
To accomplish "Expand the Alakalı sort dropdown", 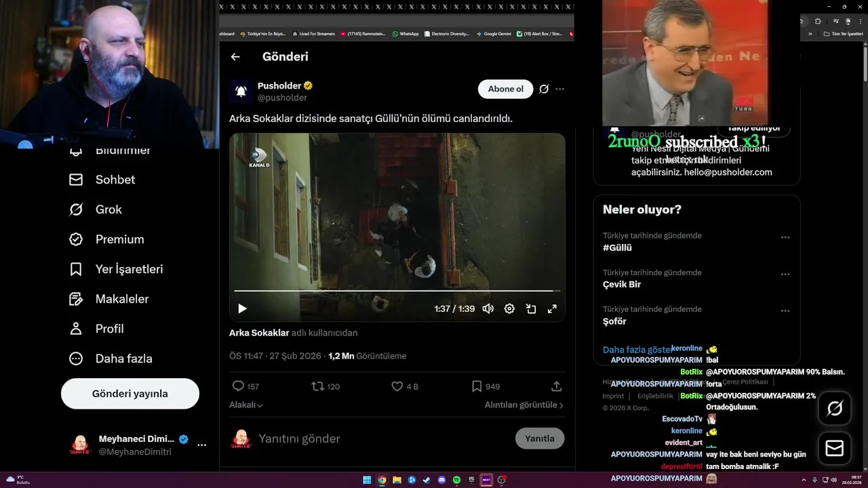I will [x=246, y=405].
